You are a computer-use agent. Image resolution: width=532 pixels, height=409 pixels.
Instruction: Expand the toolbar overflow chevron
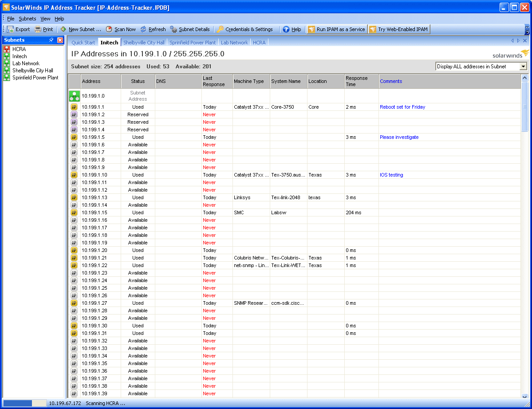point(527,30)
